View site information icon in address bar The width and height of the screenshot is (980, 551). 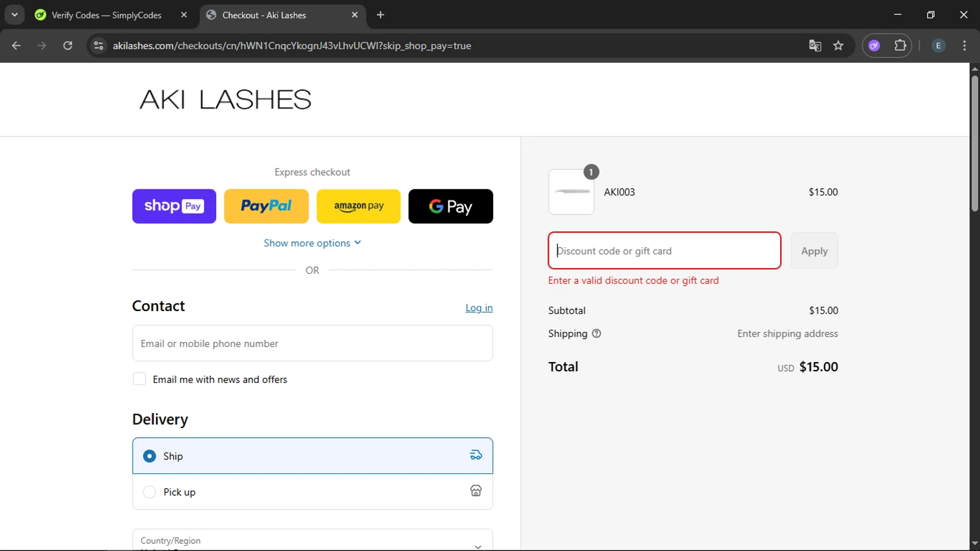(x=99, y=46)
